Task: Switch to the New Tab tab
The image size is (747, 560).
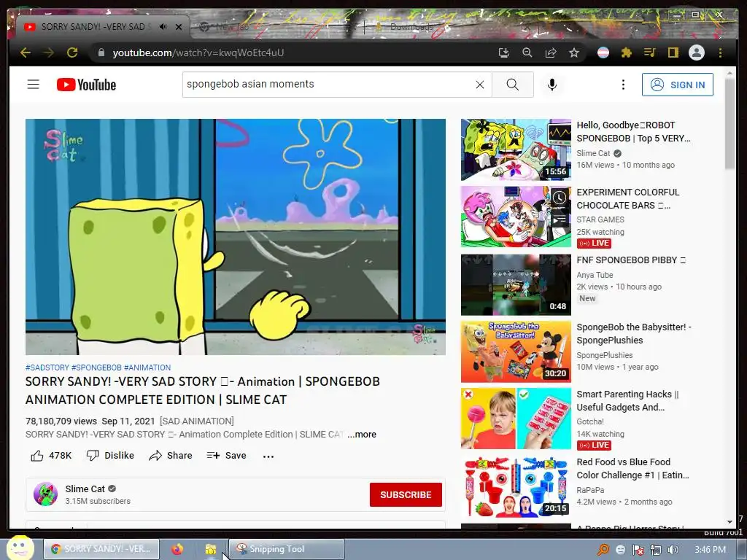Action: [275, 27]
